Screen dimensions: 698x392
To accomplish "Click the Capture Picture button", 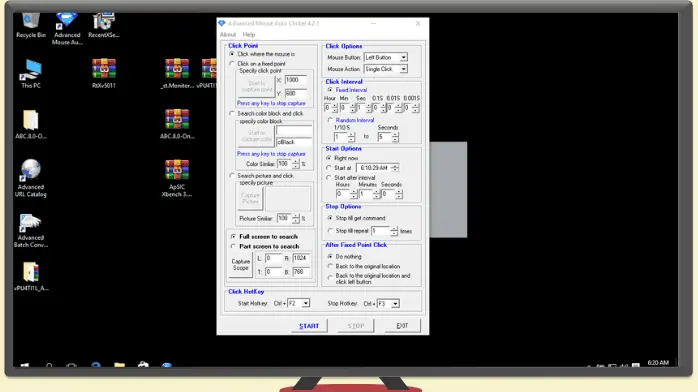I will 250,198.
